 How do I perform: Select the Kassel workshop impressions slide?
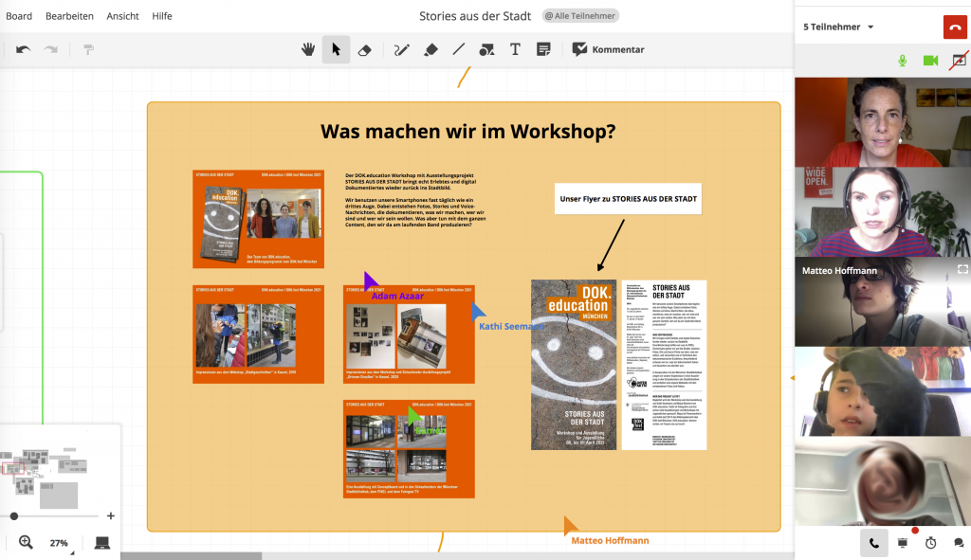coord(258,334)
